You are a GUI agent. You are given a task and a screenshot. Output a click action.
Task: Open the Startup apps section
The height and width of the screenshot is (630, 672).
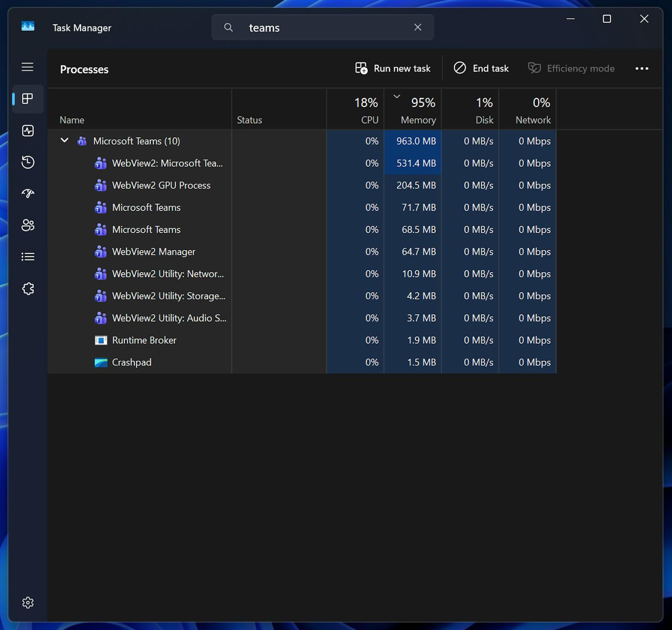27,193
